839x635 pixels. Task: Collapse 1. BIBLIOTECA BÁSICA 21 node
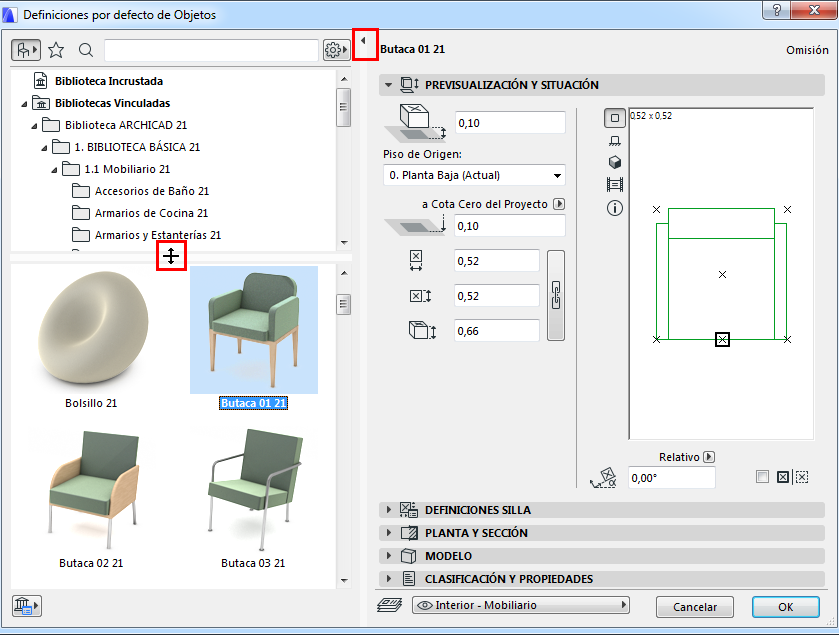pyautogui.click(x=45, y=148)
